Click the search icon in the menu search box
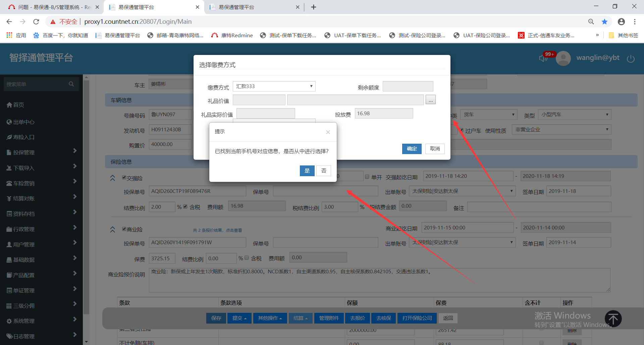The image size is (644, 345). (x=71, y=84)
